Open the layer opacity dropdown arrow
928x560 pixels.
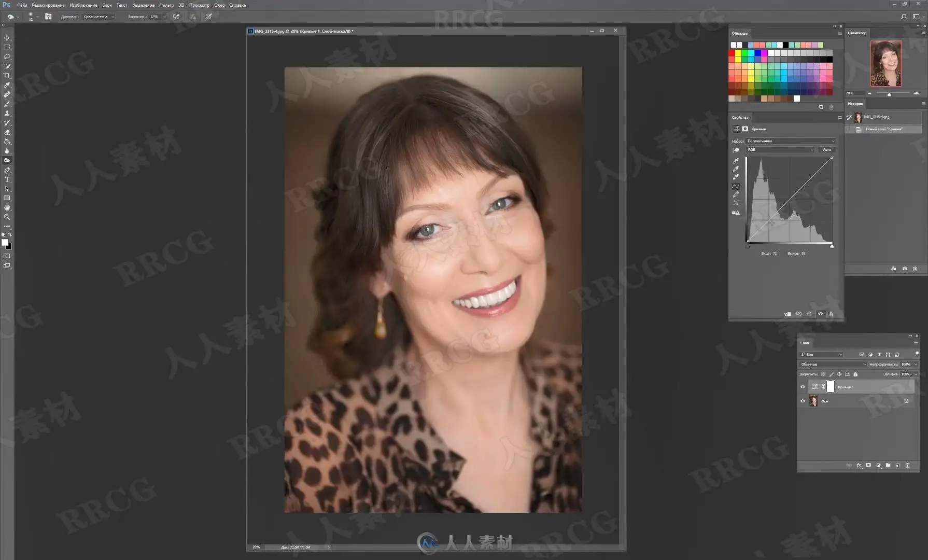click(x=916, y=365)
